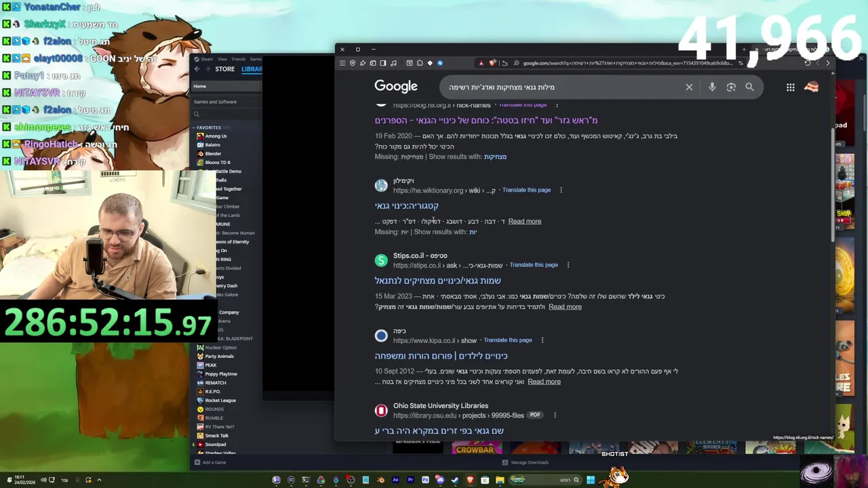
Task: Open the browser extensions puzzle icon
Action: click(420, 63)
